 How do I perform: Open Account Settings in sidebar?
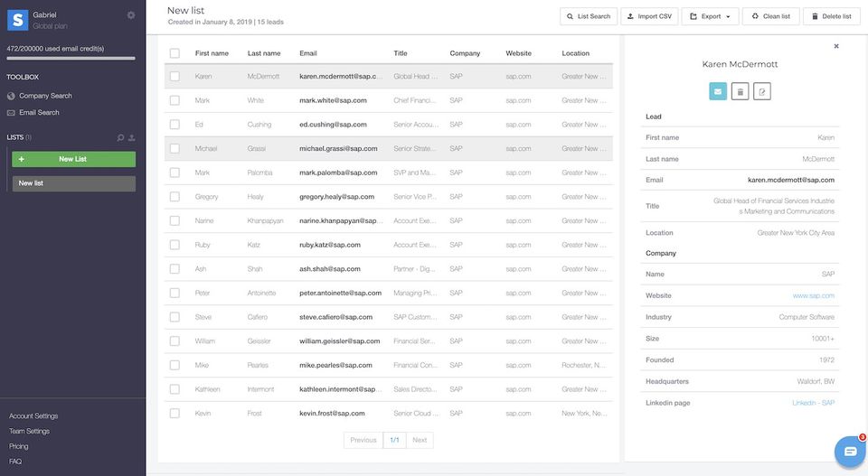point(33,416)
